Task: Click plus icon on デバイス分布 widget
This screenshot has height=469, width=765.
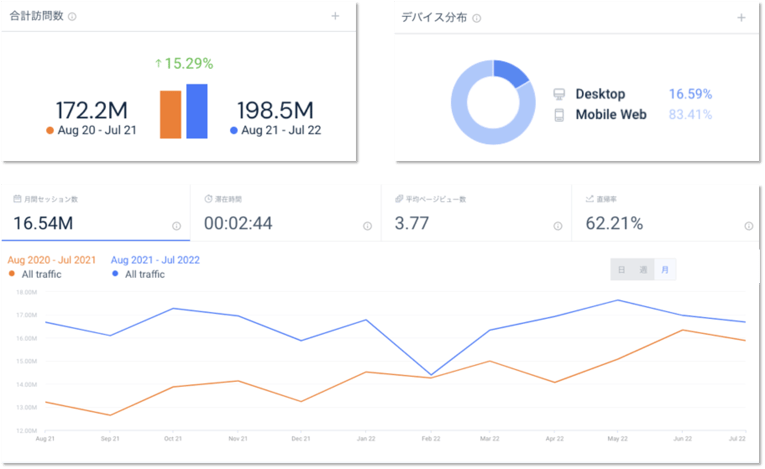Action: pyautogui.click(x=741, y=18)
